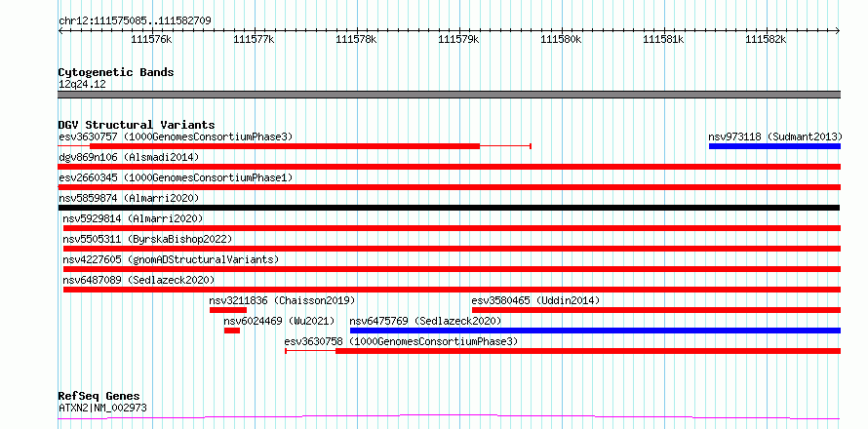Click nsv5505311 (ByrskaBishop2022) label
868x429 pixels.
click(147, 239)
